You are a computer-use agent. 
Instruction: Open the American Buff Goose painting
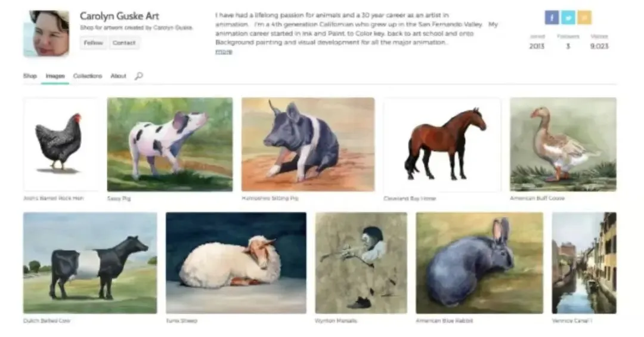(563, 144)
